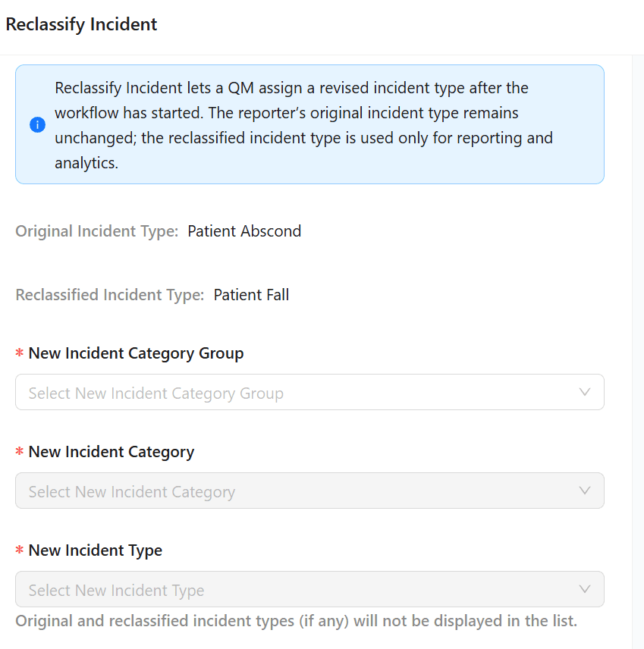Click the note about hidden incident types

click(x=295, y=620)
